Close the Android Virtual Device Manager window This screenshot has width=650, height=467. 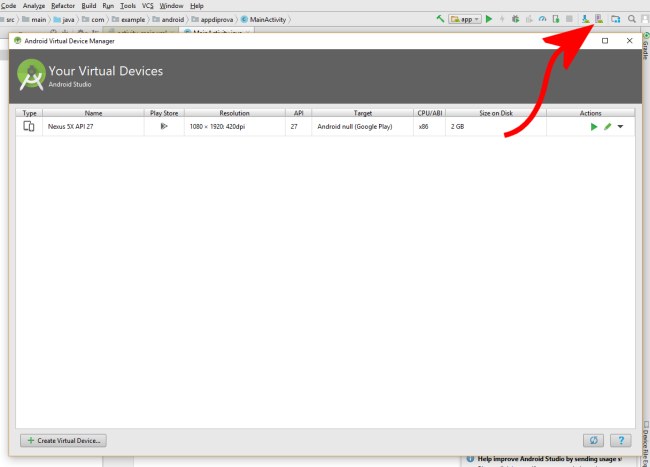[629, 41]
